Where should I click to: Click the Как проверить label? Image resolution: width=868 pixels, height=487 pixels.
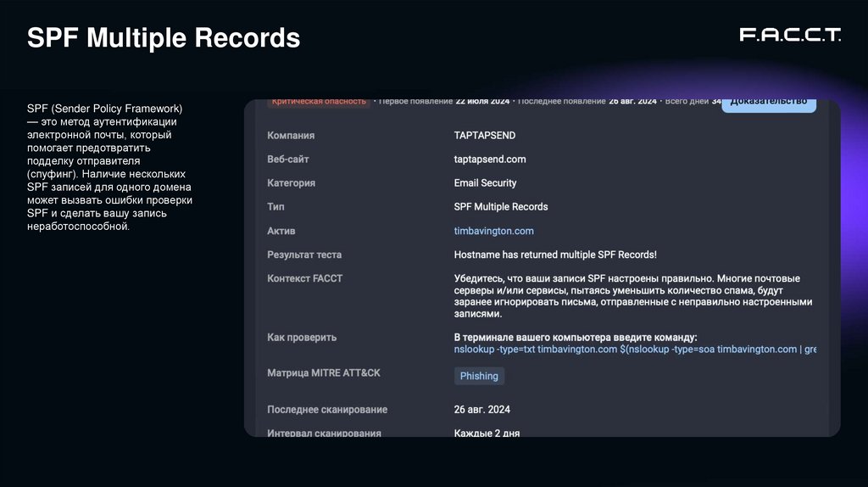tap(302, 338)
